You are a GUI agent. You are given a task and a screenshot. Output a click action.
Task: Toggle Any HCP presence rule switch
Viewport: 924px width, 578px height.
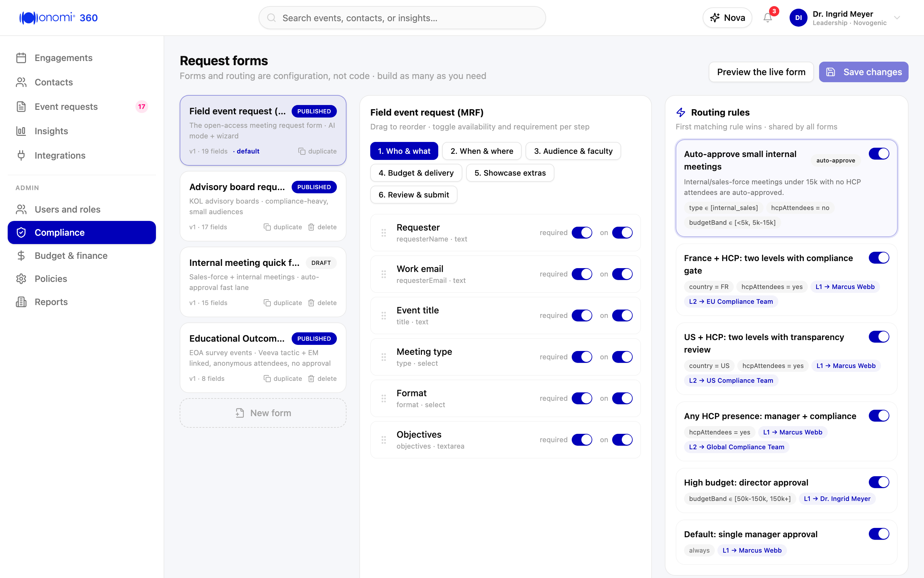point(879,416)
